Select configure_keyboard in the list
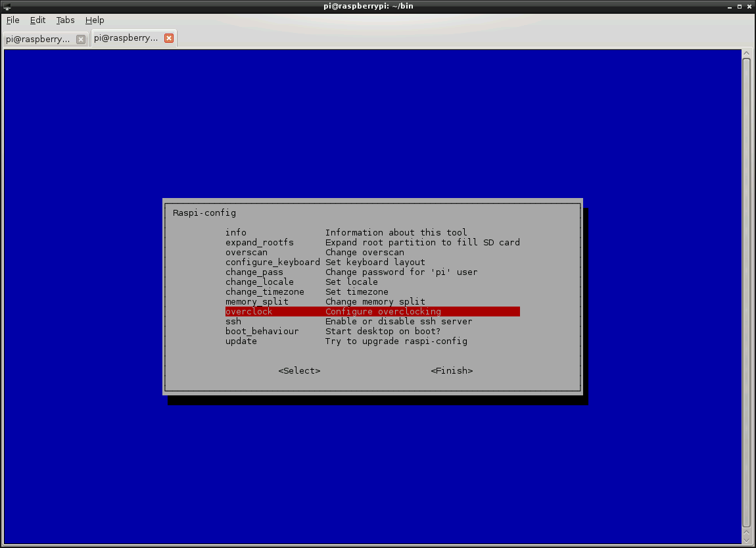 [x=272, y=262]
